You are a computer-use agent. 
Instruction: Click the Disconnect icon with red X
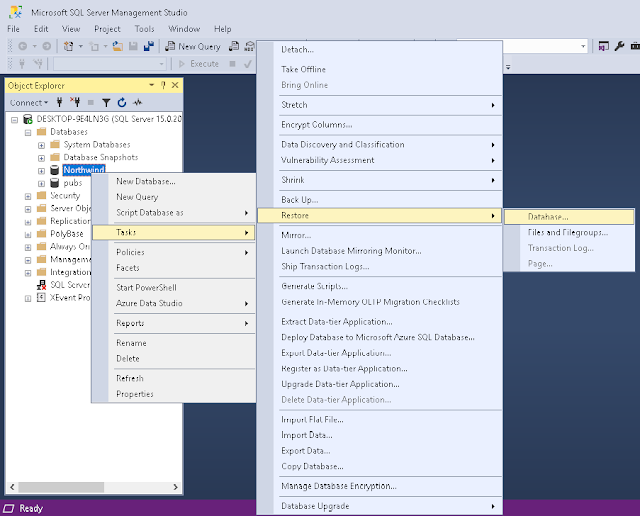click(75, 102)
